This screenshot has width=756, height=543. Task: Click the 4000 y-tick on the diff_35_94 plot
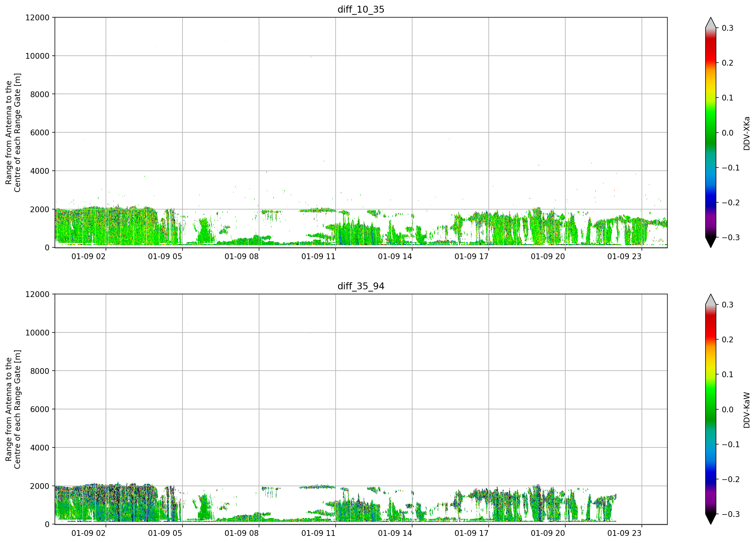point(40,448)
